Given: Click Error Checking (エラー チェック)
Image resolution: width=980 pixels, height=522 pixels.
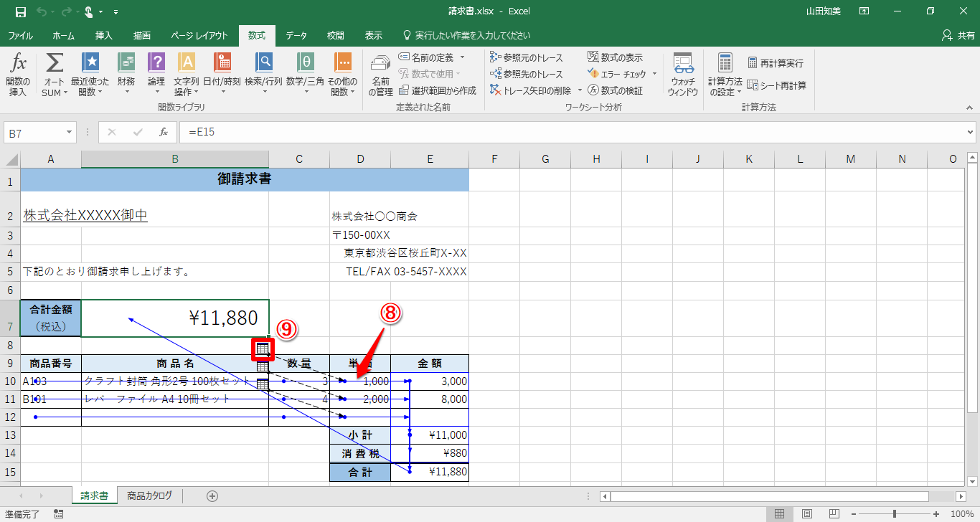Looking at the screenshot, I should [617, 74].
